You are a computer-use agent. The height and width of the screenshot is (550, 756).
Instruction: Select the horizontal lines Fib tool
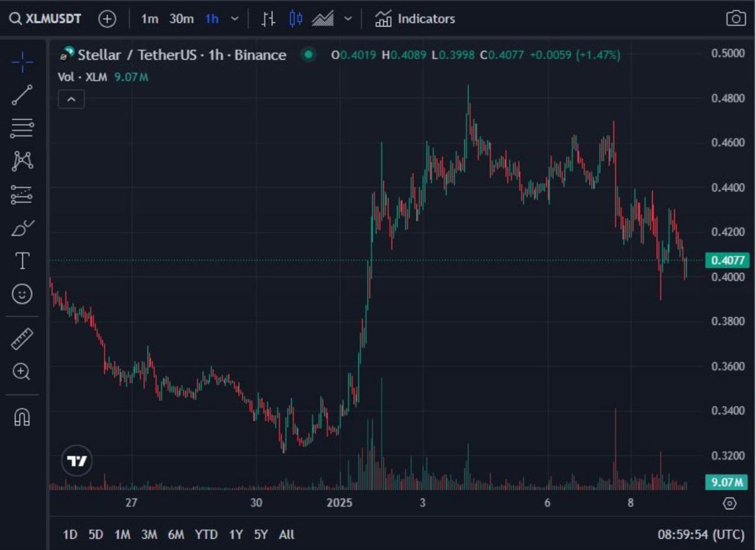click(22, 128)
